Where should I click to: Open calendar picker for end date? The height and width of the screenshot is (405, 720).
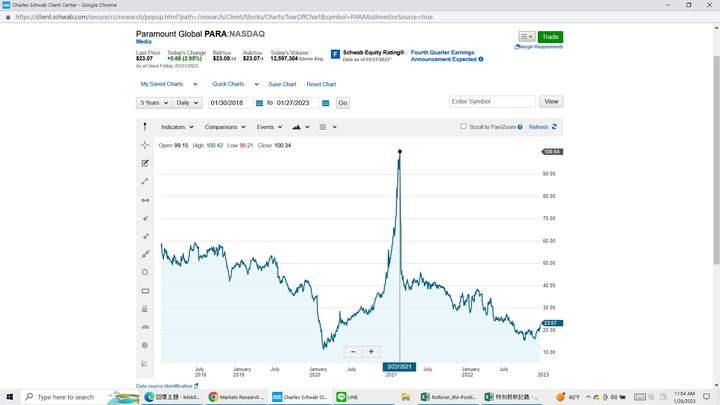(x=326, y=103)
